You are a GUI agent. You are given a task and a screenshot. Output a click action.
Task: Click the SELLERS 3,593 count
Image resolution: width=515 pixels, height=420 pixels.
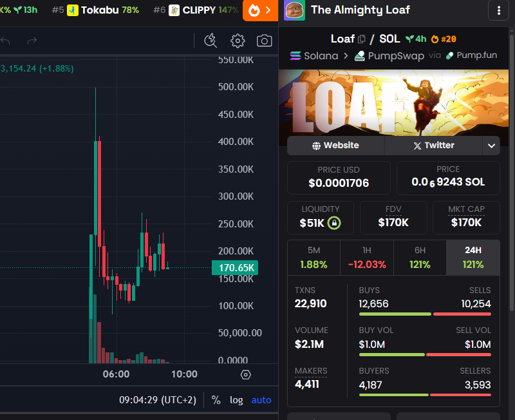click(x=478, y=385)
